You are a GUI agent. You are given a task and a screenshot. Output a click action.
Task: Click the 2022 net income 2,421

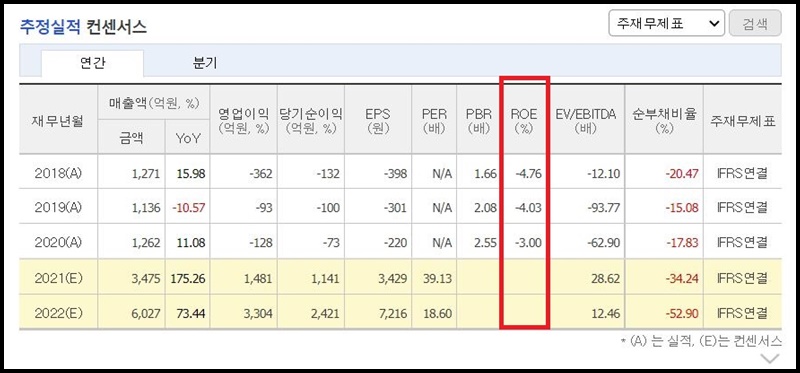tap(326, 313)
